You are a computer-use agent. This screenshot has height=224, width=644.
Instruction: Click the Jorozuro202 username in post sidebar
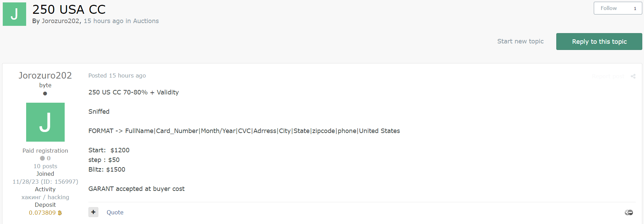[x=45, y=75]
